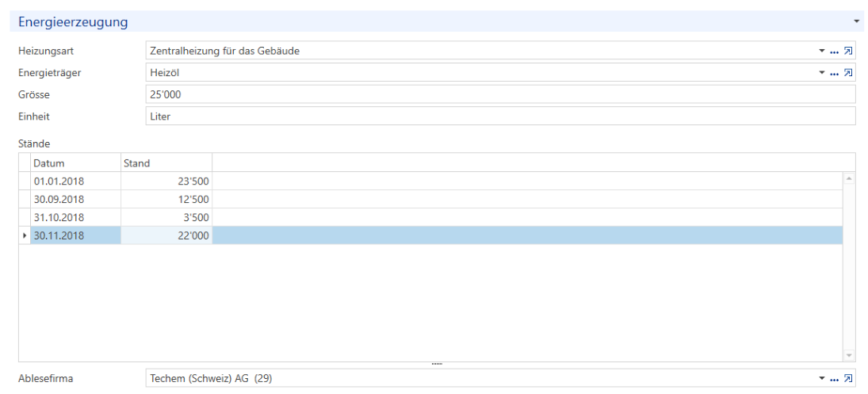Click the Energieträger ellipsis lookup icon

pos(834,74)
